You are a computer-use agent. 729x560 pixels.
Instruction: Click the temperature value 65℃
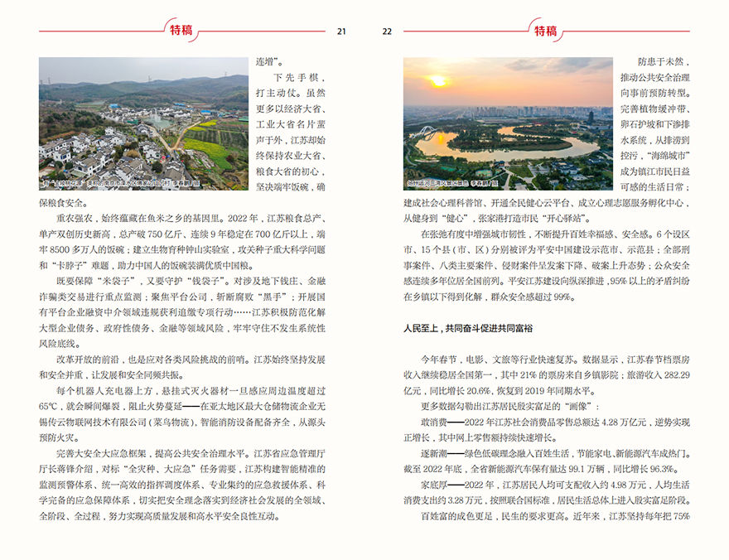click(x=48, y=407)
